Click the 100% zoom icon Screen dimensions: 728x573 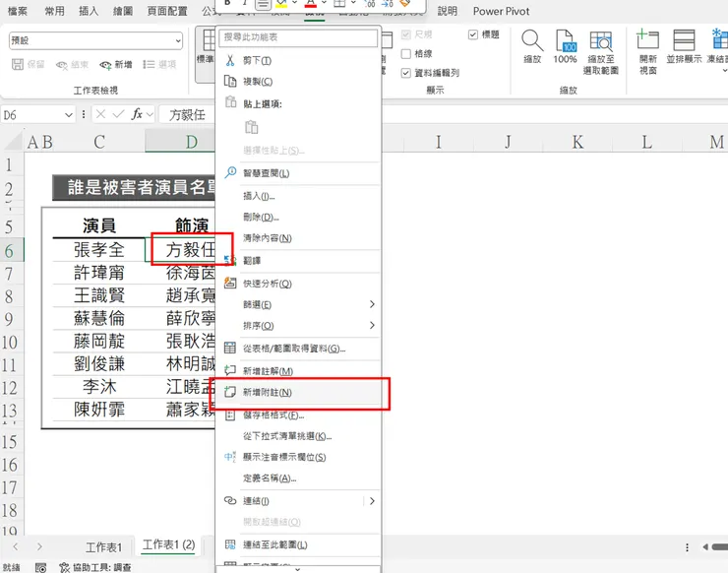coord(565,40)
